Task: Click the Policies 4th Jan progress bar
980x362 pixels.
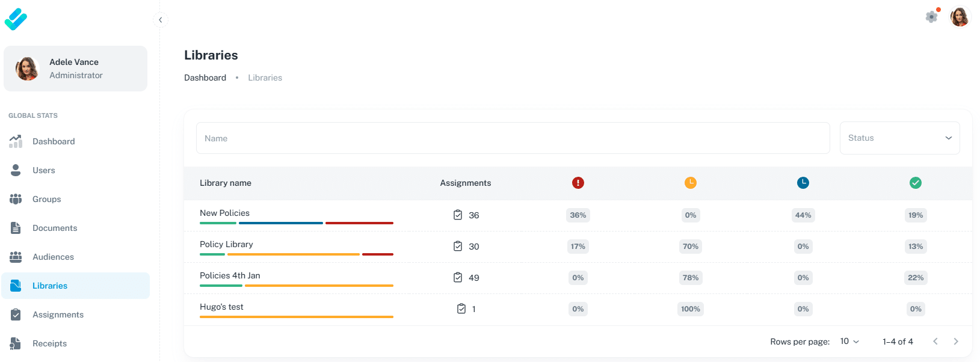Action: coord(297,286)
